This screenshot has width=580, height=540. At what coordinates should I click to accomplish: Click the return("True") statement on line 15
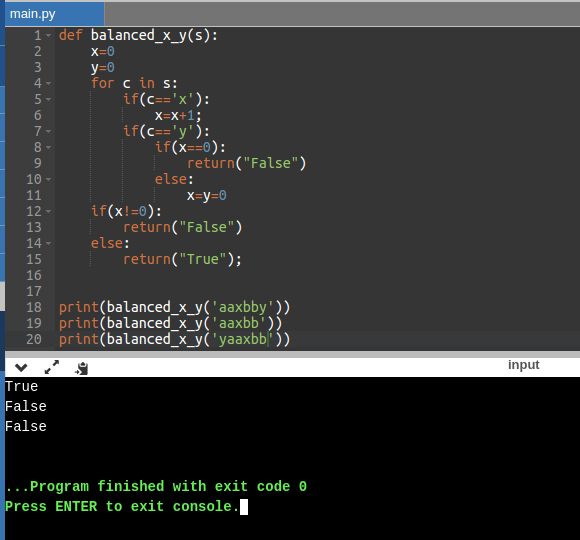point(182,259)
